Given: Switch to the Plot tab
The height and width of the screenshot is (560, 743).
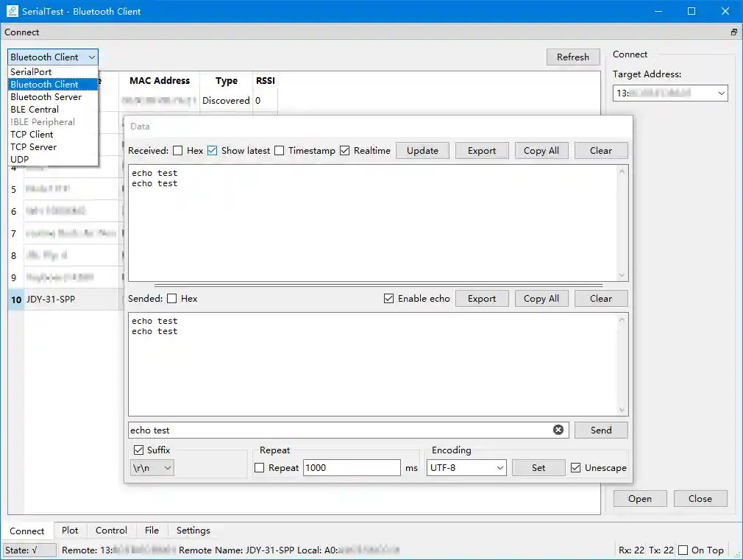Looking at the screenshot, I should point(70,530).
